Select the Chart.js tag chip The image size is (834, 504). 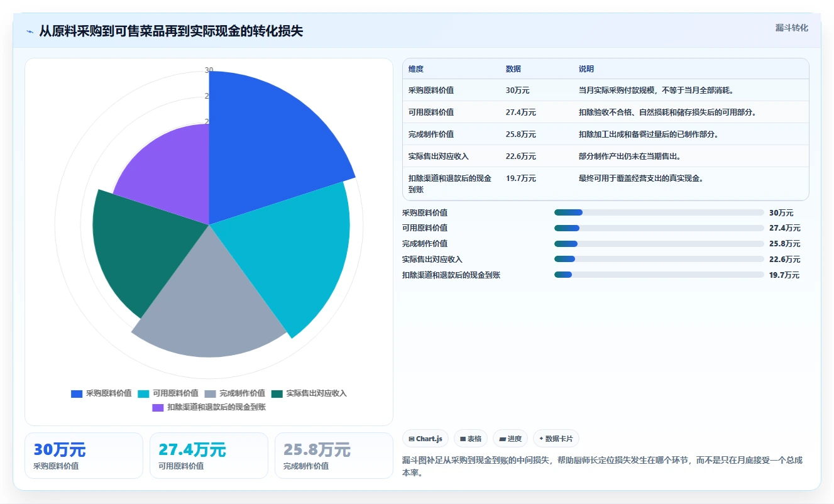(425, 439)
